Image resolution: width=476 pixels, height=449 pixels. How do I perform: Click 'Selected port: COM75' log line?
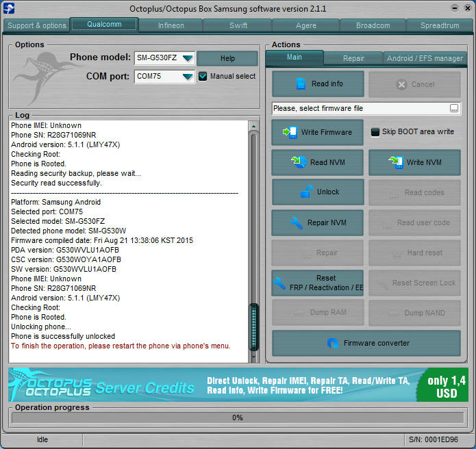(x=47, y=211)
